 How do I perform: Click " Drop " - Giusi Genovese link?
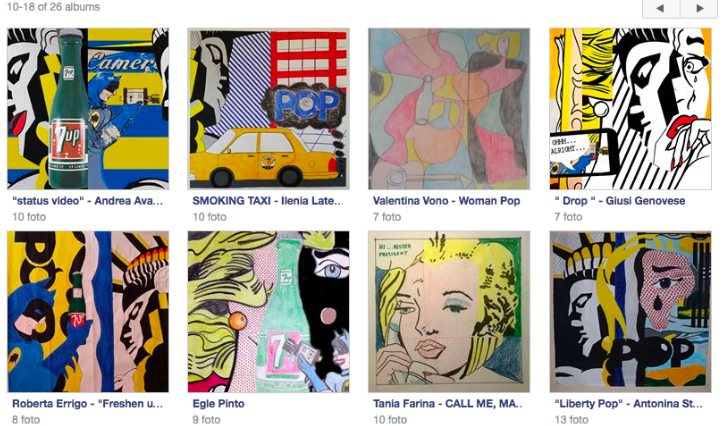[x=620, y=201]
